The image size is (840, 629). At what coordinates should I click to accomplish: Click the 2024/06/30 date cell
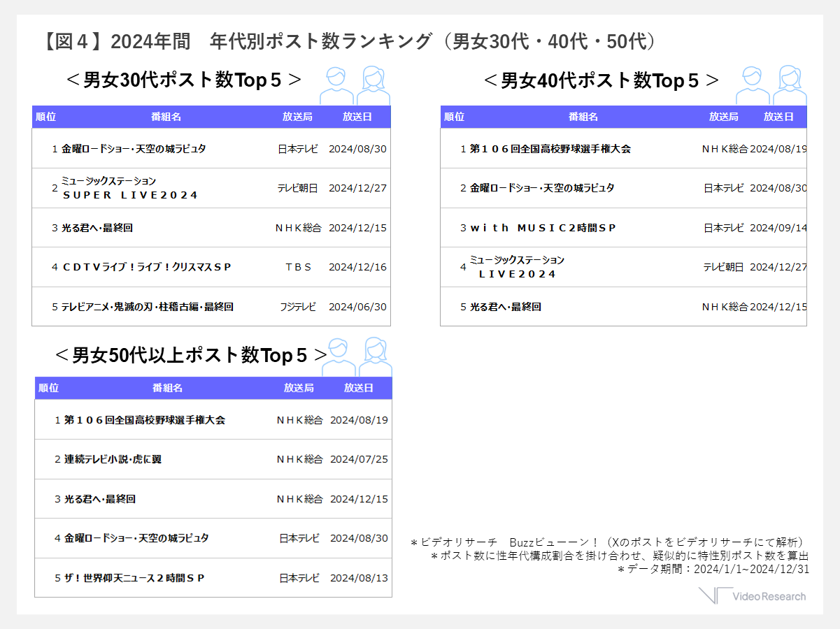[357, 307]
